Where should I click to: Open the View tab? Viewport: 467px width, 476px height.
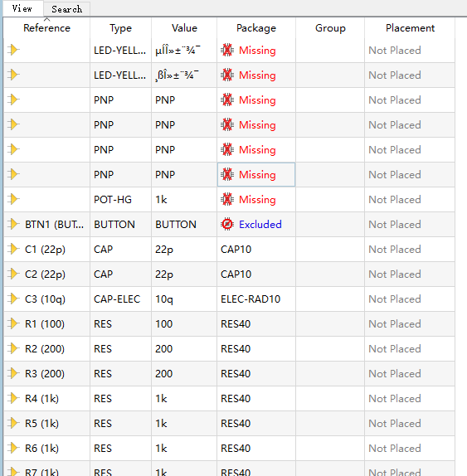22,8
